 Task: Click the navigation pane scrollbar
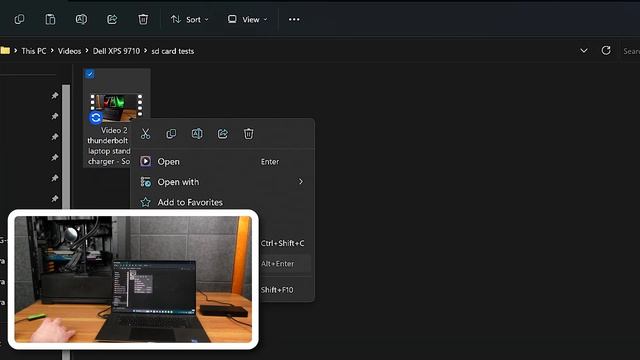point(66,147)
